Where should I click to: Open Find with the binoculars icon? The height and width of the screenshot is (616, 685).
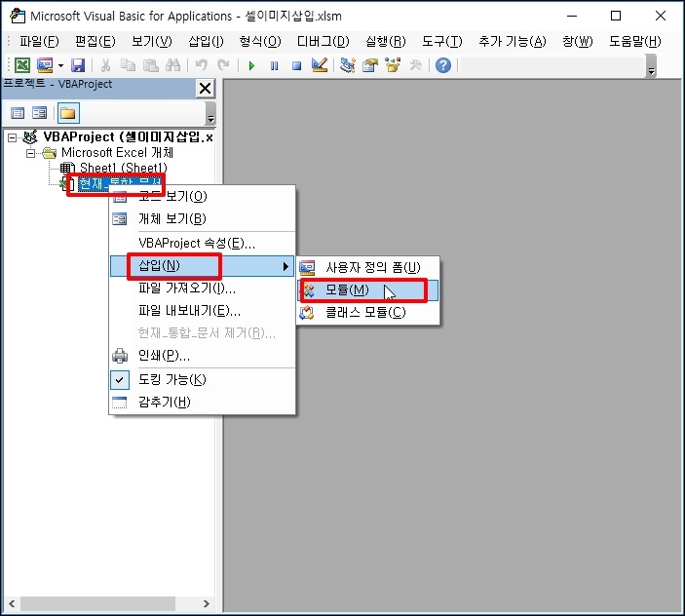[x=173, y=65]
